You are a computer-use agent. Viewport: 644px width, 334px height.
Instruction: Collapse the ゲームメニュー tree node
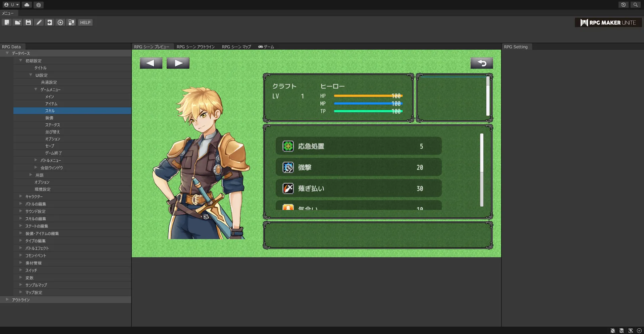tap(36, 90)
